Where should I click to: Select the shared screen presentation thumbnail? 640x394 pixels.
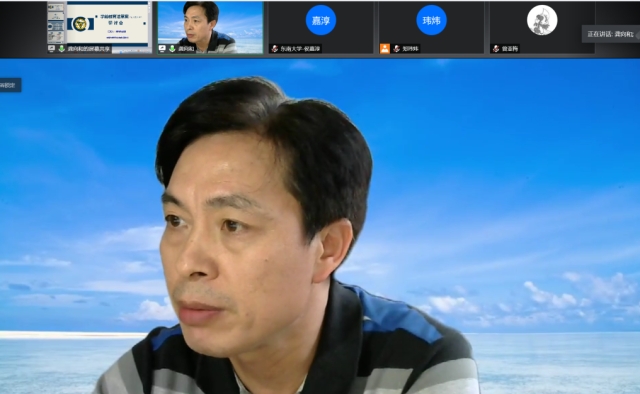click(x=100, y=27)
